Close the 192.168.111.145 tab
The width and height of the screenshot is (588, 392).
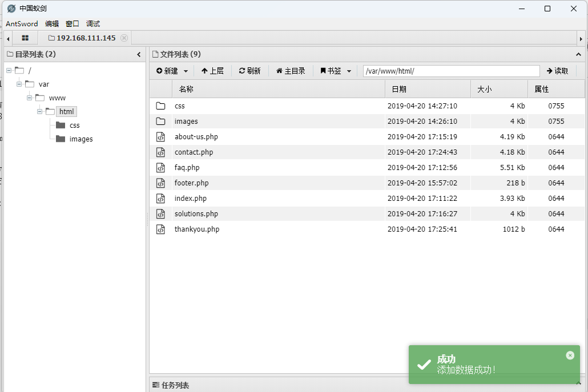tap(124, 38)
